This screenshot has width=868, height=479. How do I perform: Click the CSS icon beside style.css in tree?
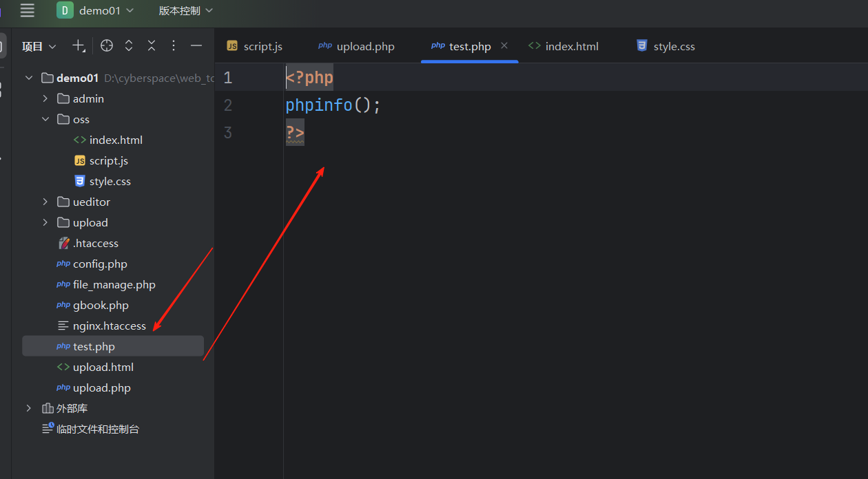[x=80, y=181]
